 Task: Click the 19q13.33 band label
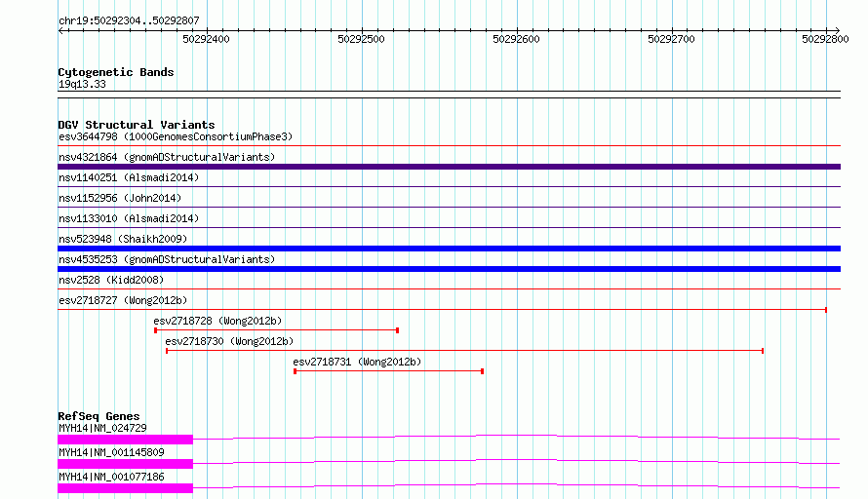click(82, 84)
